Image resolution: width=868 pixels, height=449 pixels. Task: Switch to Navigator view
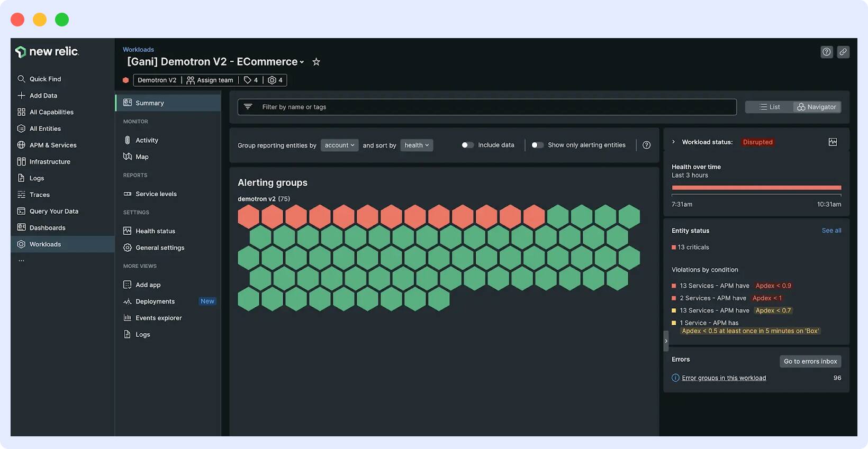[817, 107]
